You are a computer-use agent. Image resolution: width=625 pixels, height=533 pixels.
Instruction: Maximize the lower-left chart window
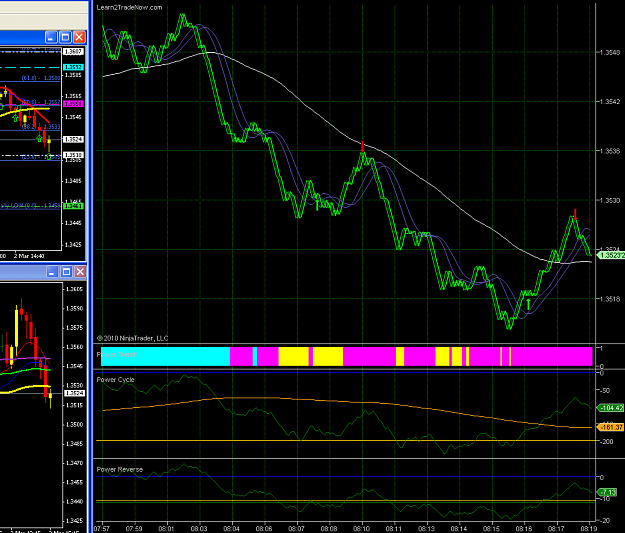(66, 272)
